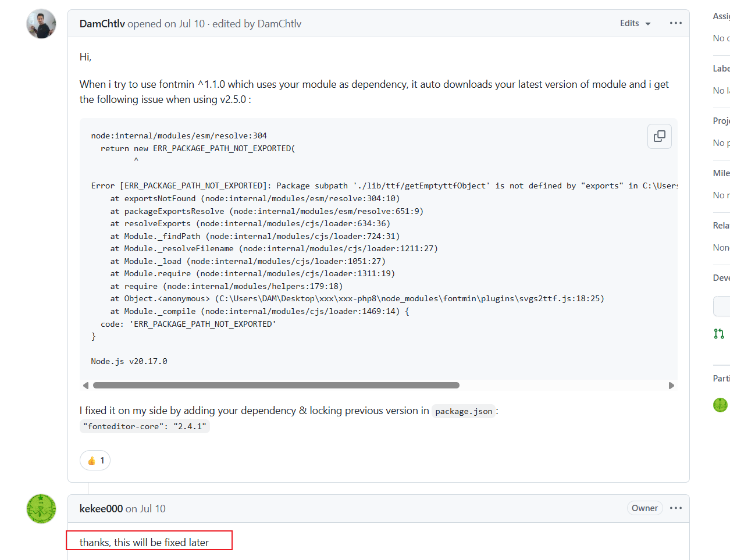Viewport: 730px width, 560px height.
Task: Click 'thanks, this will be fixed later' text
Action: coord(144,542)
